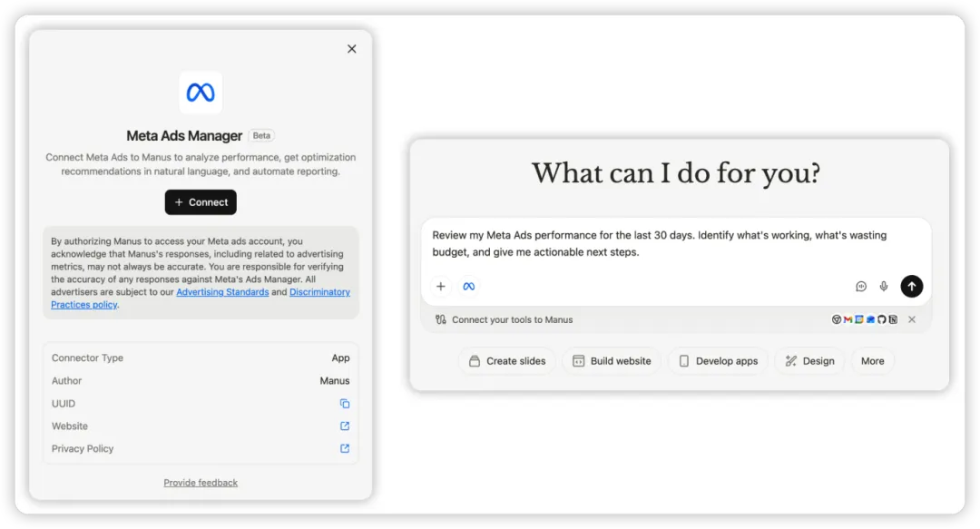Viewport: 980px width, 529px height.
Task: Dismiss the Connect your tools bar
Action: click(912, 319)
